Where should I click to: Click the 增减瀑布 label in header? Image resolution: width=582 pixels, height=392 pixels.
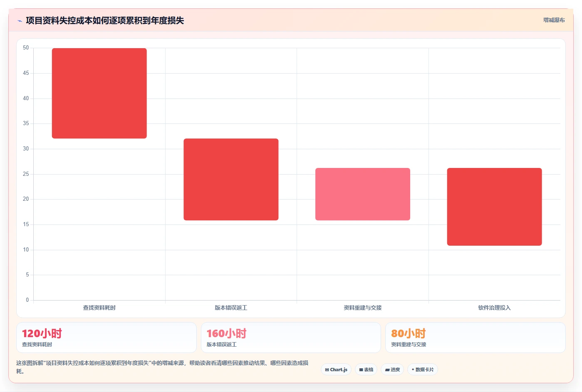[554, 20]
